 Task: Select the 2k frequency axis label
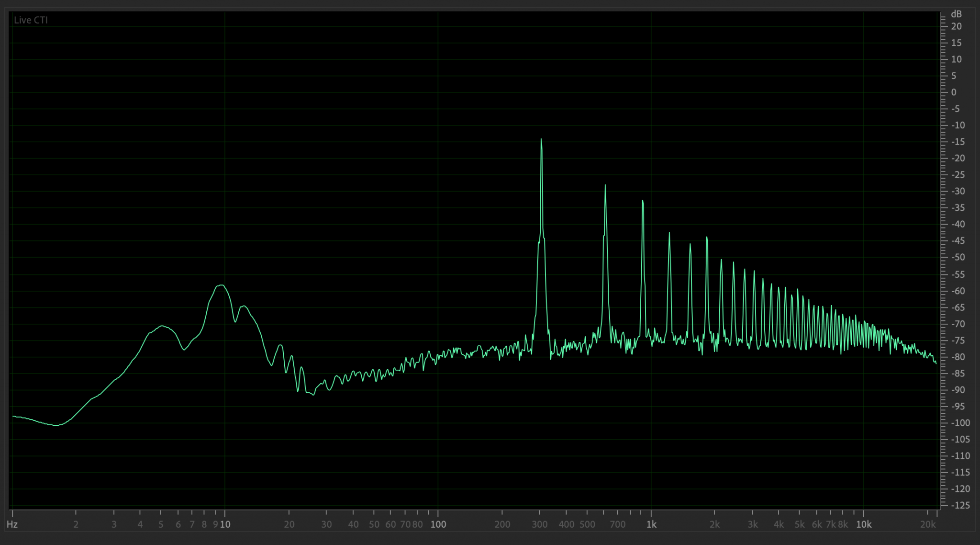click(714, 524)
